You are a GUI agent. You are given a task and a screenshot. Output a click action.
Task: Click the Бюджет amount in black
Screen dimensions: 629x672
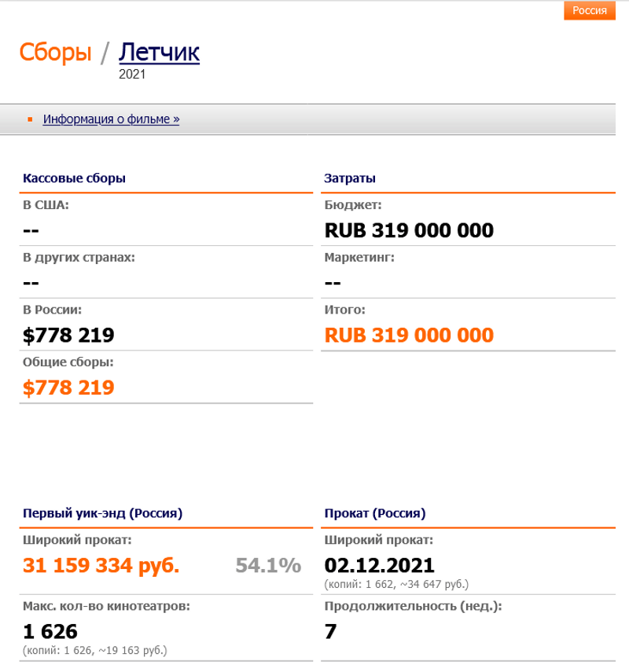[409, 231]
